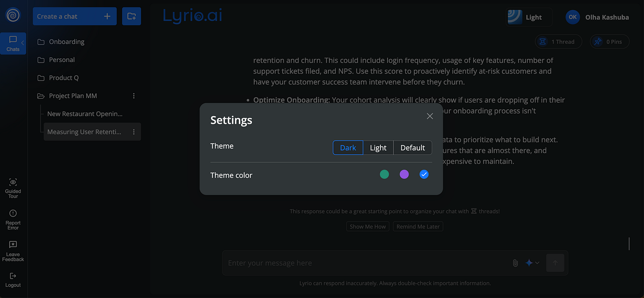Select the purple theme color swatch
The height and width of the screenshot is (298, 644).
tap(404, 174)
